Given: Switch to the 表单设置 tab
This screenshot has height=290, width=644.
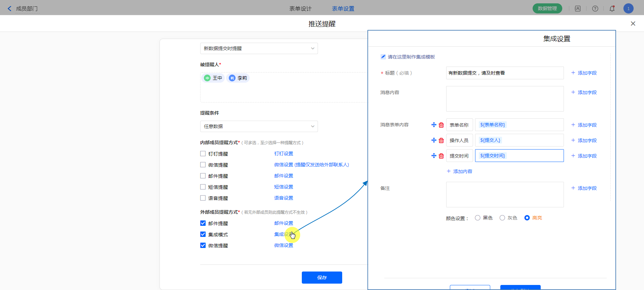Looking at the screenshot, I should (343, 9).
